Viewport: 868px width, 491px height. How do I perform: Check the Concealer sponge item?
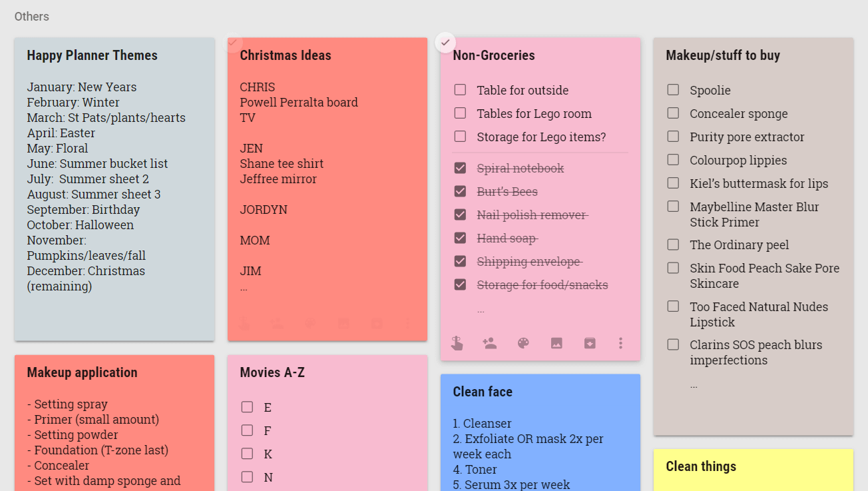coord(673,113)
